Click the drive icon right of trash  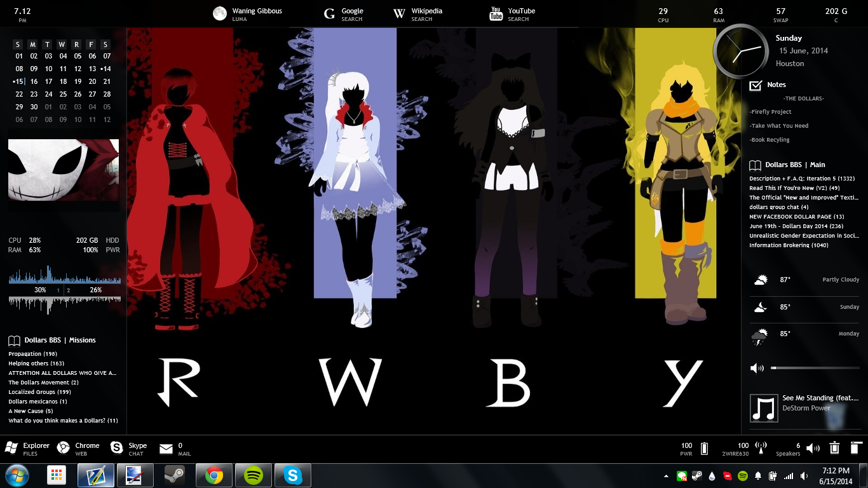(x=856, y=448)
